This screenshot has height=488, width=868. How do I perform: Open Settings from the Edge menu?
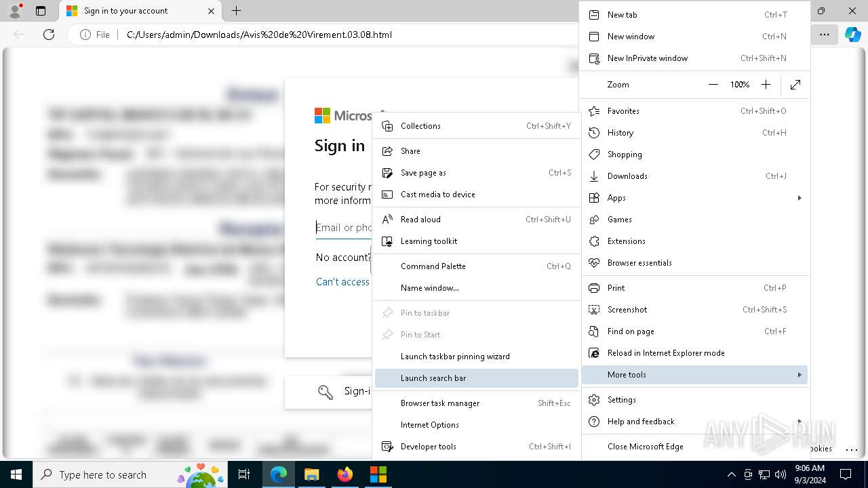[x=695, y=400]
